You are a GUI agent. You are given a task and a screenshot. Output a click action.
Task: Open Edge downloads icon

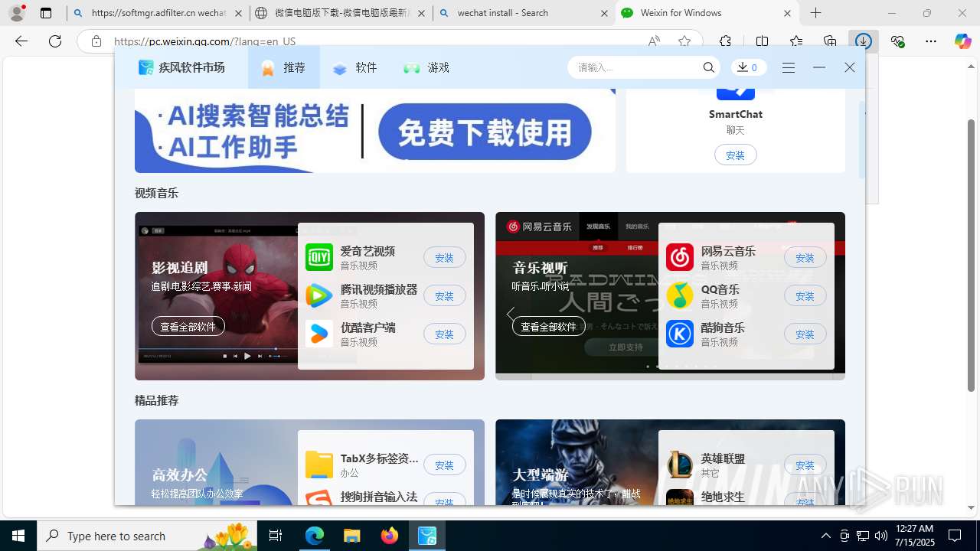pyautogui.click(x=864, y=41)
